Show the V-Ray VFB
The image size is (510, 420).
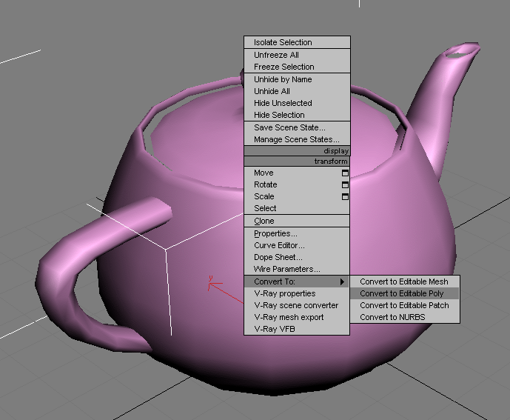(297, 329)
